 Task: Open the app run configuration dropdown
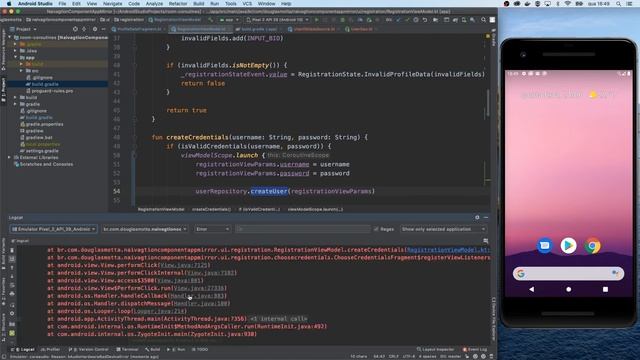point(229,20)
